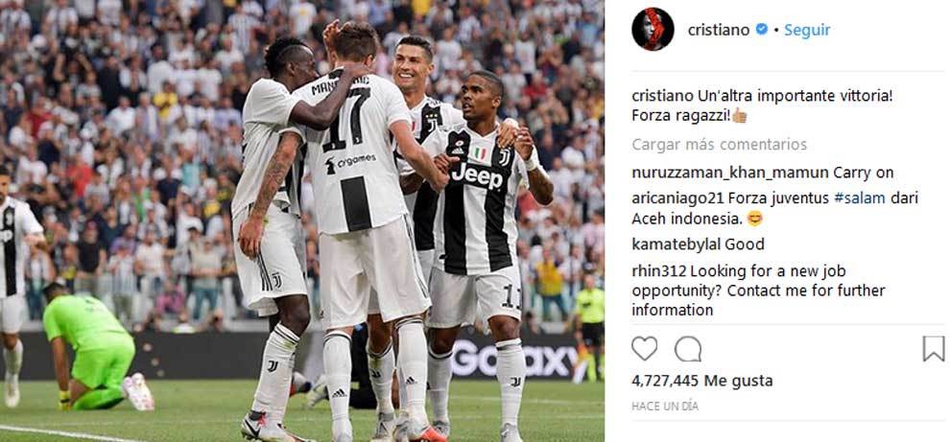This screenshot has width=950, height=442.
Task: Click the Juventus players celebration photo
Action: point(302,221)
